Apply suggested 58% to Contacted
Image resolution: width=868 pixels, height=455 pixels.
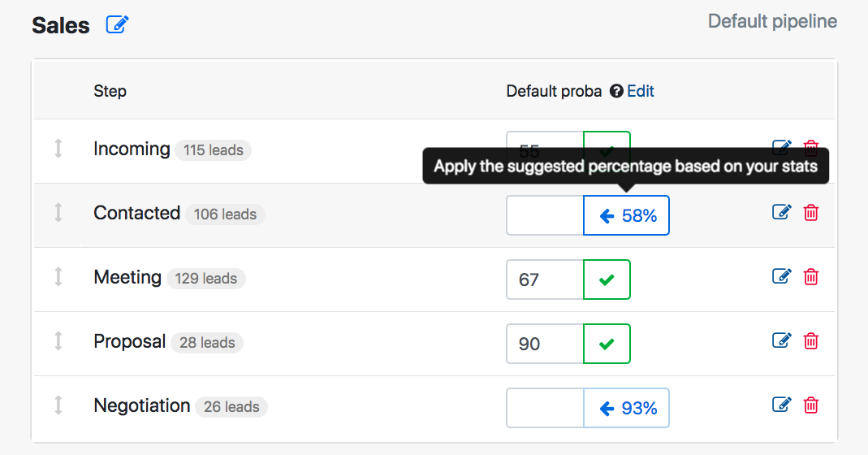point(627,216)
